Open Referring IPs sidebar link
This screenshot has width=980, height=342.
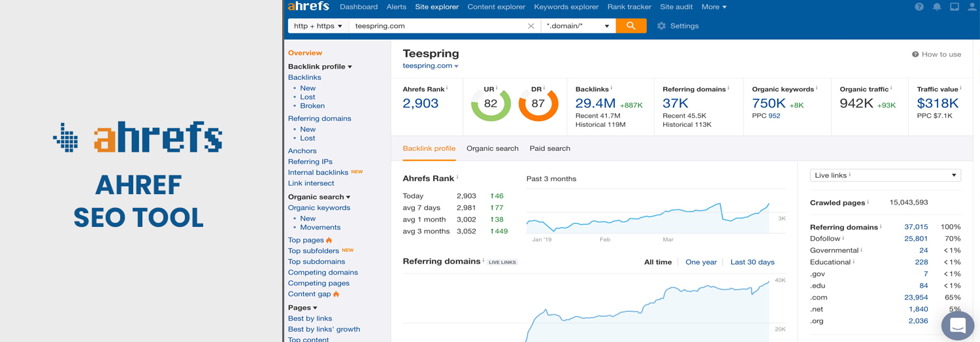click(310, 162)
